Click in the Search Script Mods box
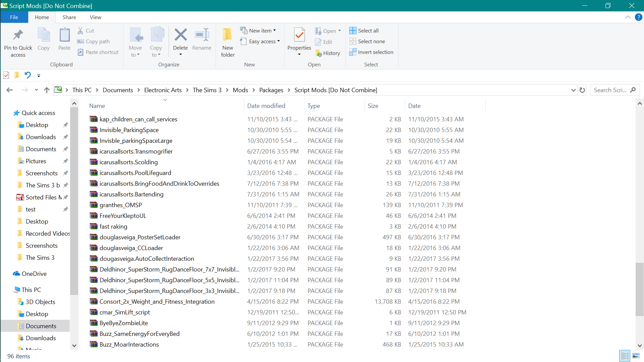This screenshot has width=644, height=362. coord(614,90)
